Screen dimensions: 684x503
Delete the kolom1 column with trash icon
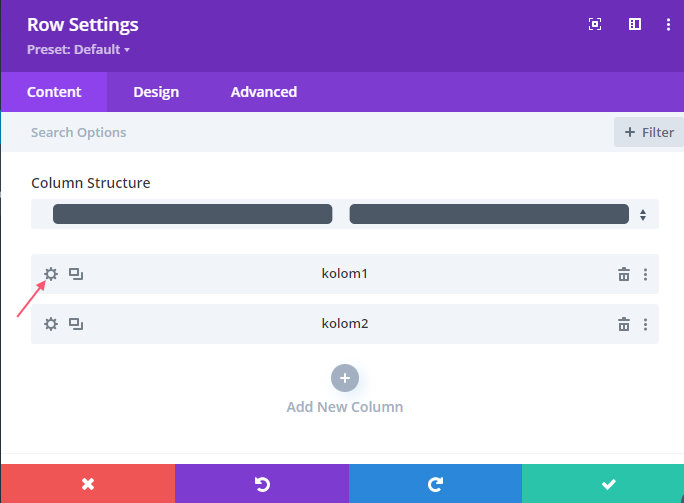click(624, 274)
